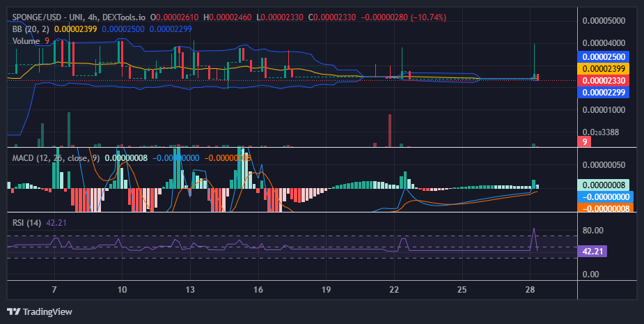The height and width of the screenshot is (324, 644).
Task: Click the yellow 0.00002399 basis price tag
Action: (x=604, y=69)
